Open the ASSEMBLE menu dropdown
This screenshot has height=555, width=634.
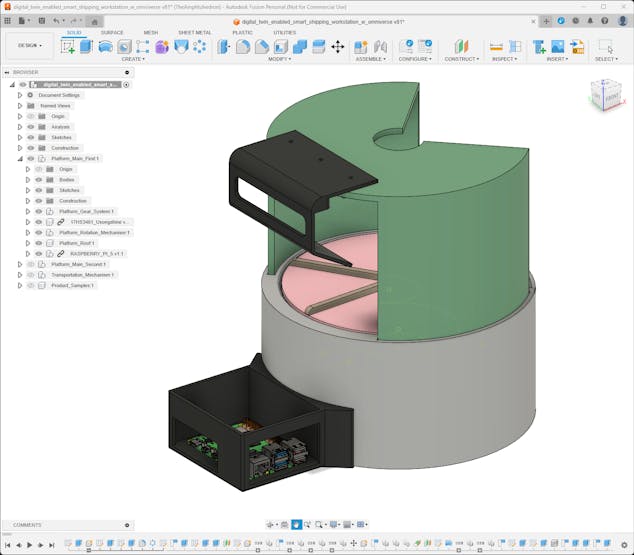(370, 59)
